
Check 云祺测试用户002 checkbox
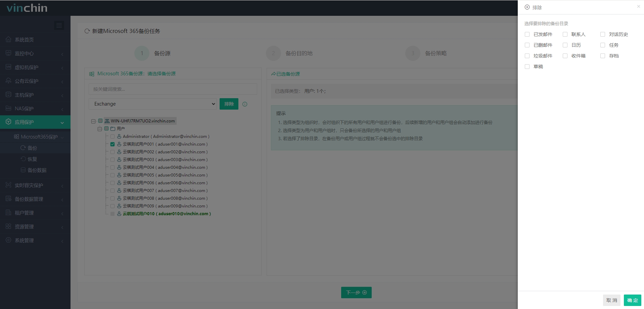[112, 152]
